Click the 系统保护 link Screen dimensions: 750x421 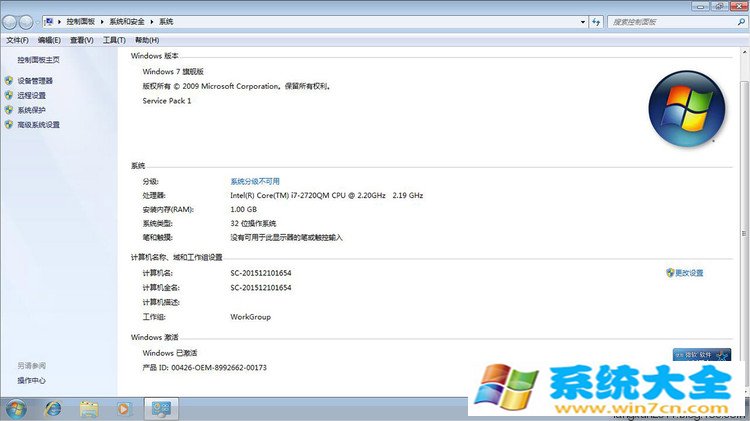[x=32, y=110]
